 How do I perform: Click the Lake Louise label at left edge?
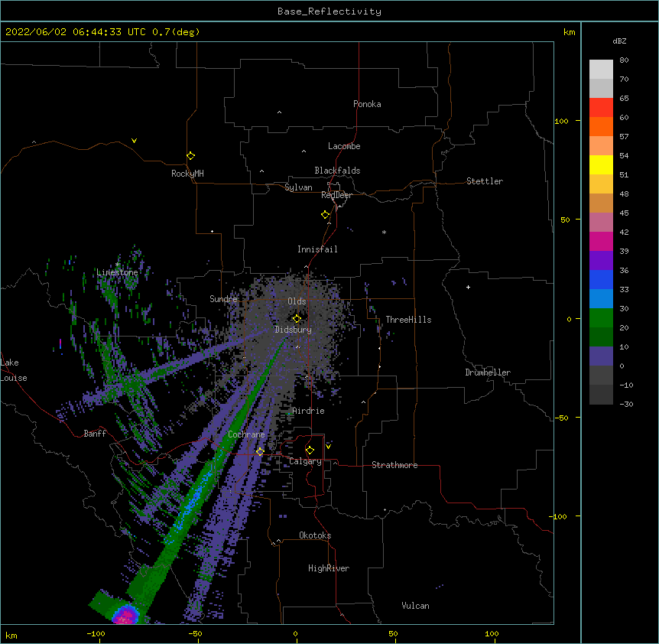(x=14, y=370)
